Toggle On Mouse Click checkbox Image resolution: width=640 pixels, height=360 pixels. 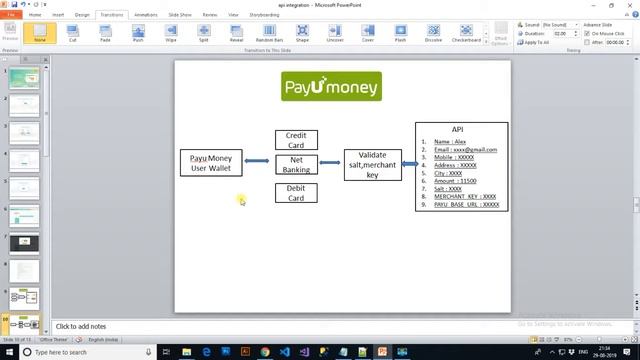(587, 33)
